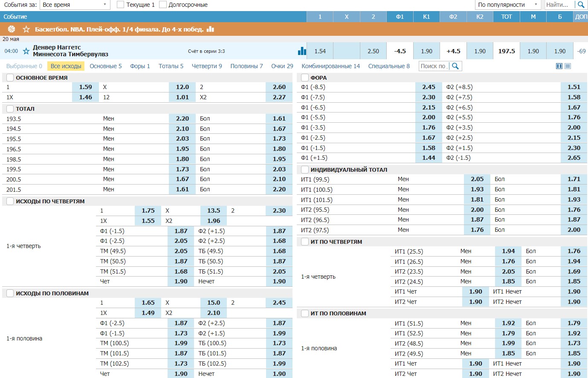Screen dimensions: 588x378
Task: Select total 193.5 under odds 2.20
Action: [x=182, y=118]
